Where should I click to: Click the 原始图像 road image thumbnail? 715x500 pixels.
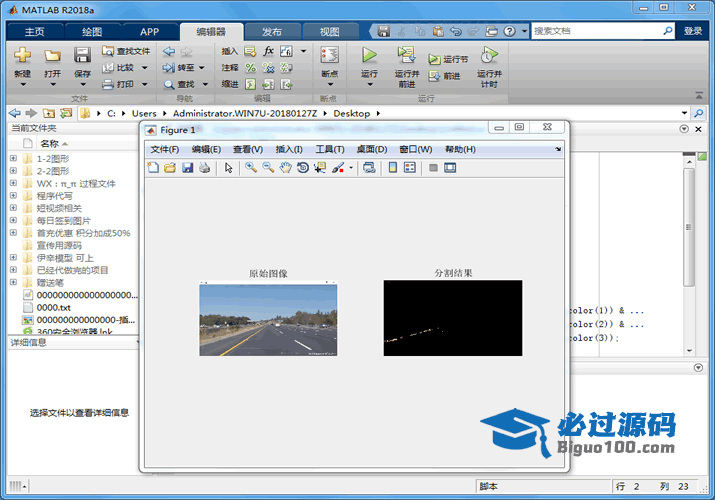pyautogui.click(x=268, y=319)
